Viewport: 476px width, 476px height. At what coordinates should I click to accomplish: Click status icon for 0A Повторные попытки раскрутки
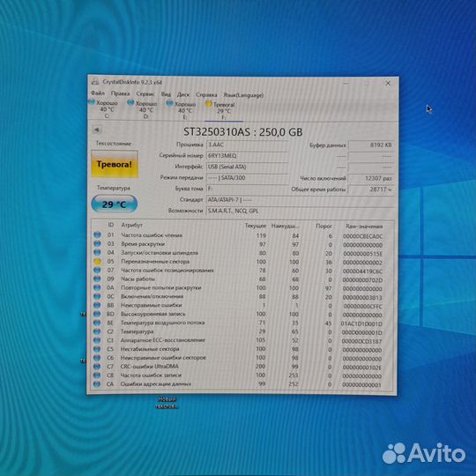point(97,287)
